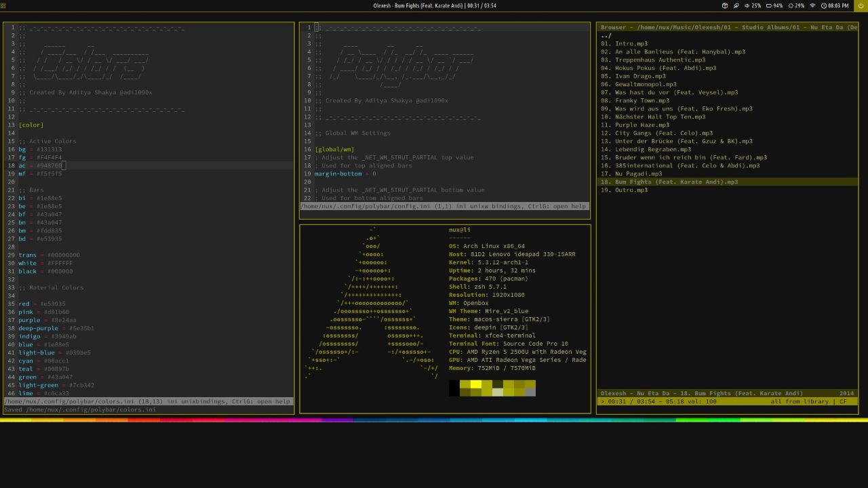Select highlighted Bum Fights (Feat. Karate Andi).mp3
Viewport: 868px width, 488px height.
coord(727,182)
